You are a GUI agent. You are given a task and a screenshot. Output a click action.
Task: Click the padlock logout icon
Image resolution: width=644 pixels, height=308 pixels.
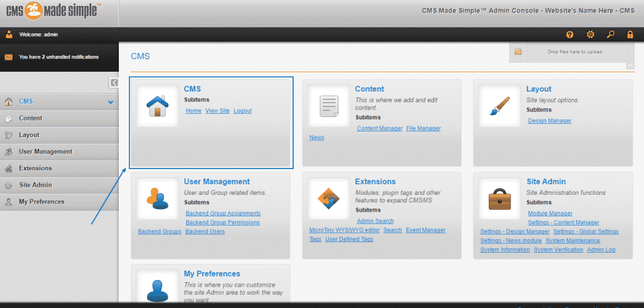pyautogui.click(x=630, y=35)
